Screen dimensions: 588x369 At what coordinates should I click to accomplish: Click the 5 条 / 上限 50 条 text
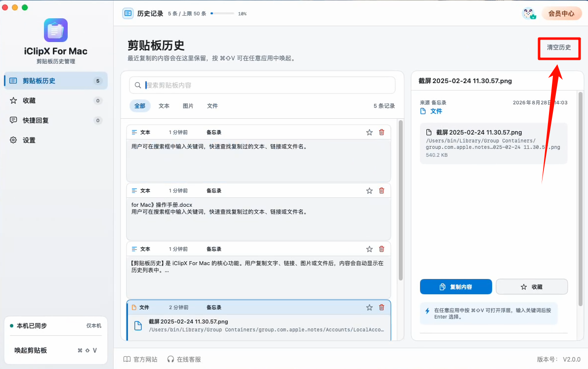point(187,13)
